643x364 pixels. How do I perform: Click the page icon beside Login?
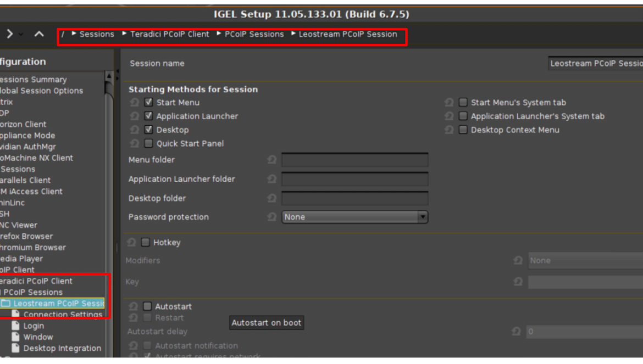click(x=15, y=326)
